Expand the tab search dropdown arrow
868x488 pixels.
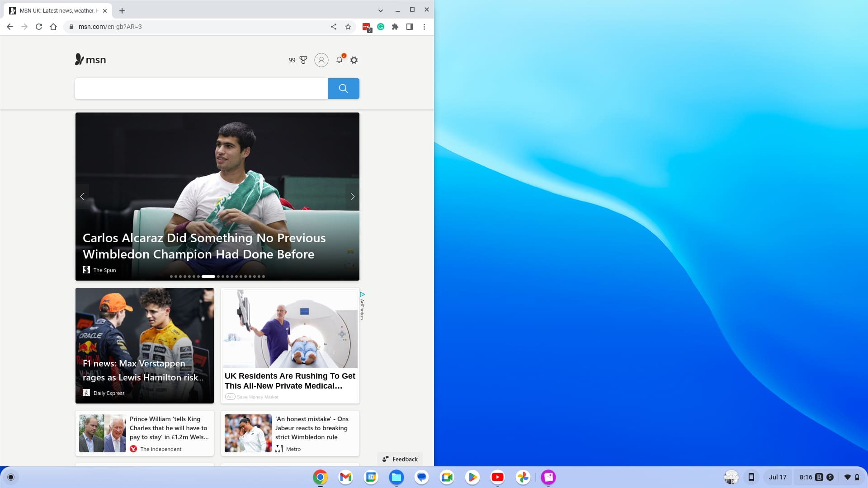tap(381, 11)
